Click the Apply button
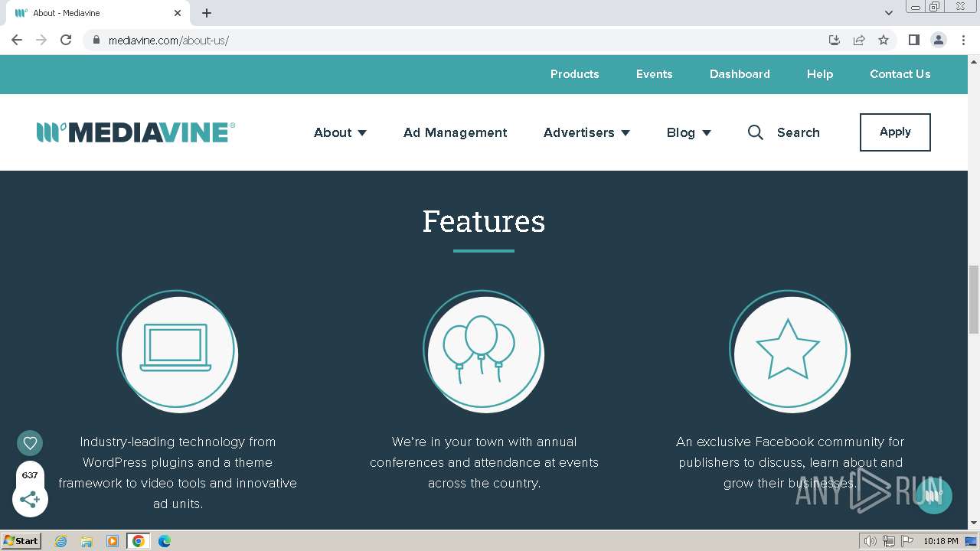This screenshot has width=980, height=551. (895, 132)
